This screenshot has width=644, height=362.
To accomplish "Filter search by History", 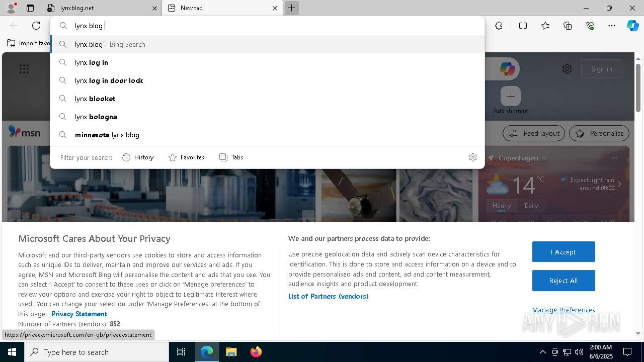I will (x=138, y=157).
